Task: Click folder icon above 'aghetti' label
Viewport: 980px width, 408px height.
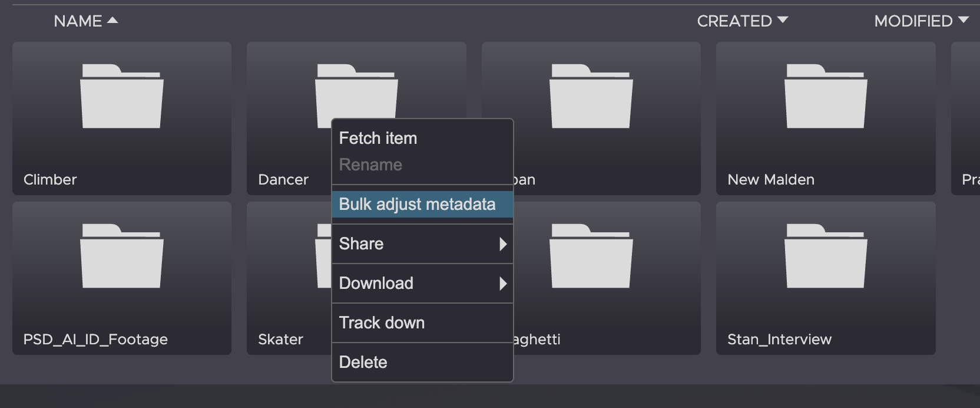Action: click(x=591, y=256)
